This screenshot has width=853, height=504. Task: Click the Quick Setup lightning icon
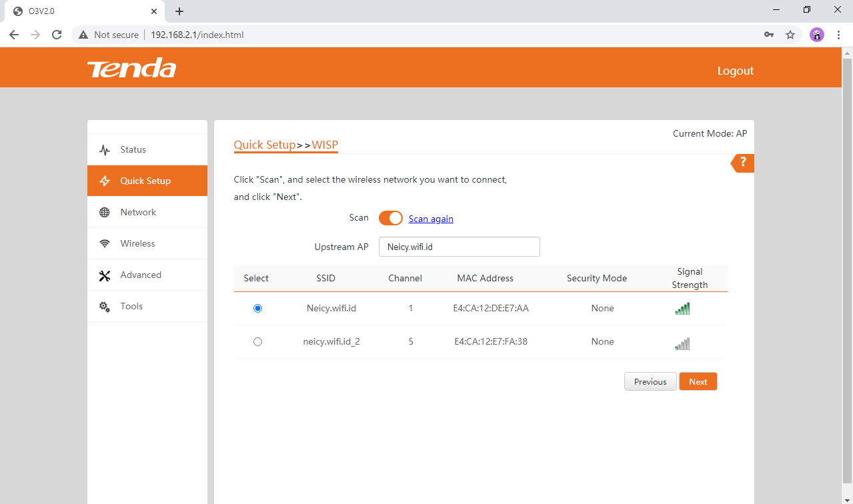point(105,181)
